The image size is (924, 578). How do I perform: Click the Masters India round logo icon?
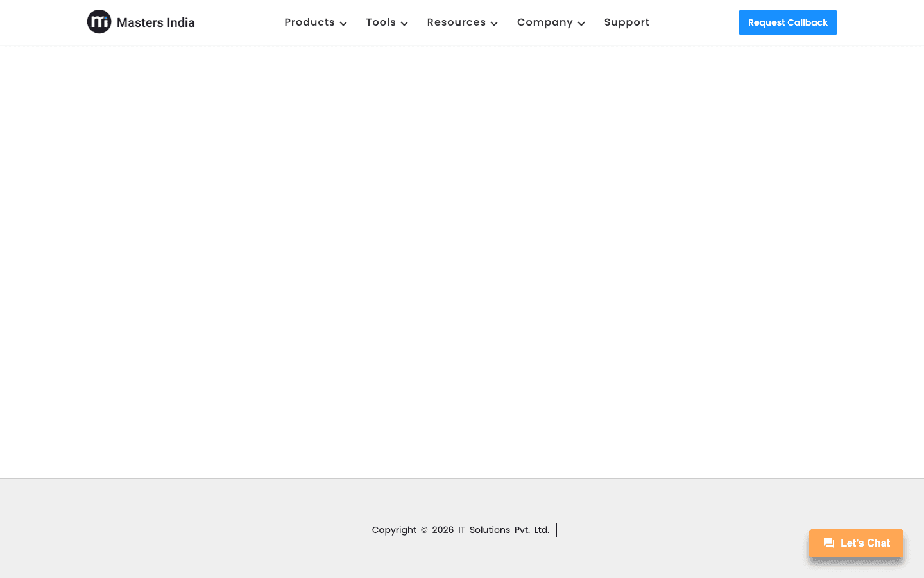99,22
